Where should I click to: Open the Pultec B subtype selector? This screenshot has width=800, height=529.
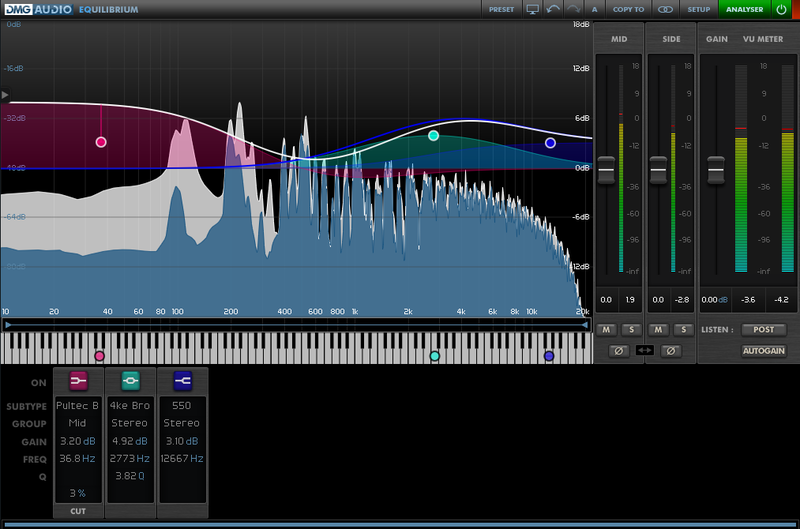[79, 407]
